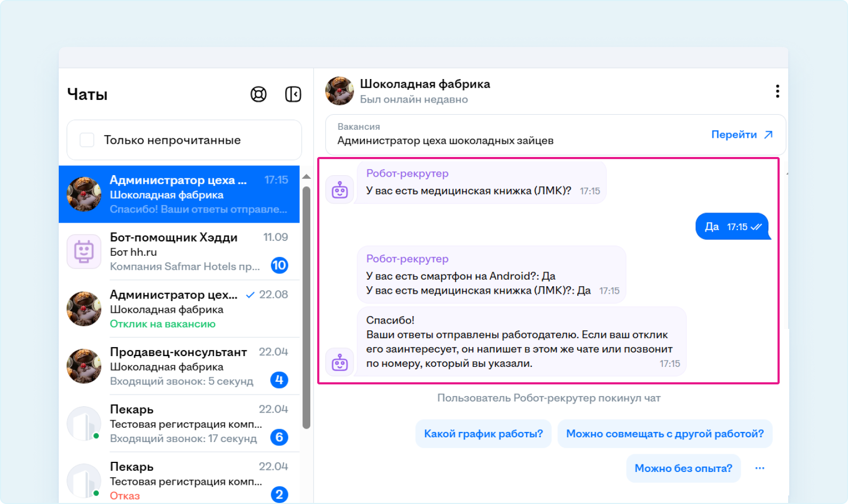
Task: Click the arrow icon next to 'Перейти'
Action: (x=768, y=135)
